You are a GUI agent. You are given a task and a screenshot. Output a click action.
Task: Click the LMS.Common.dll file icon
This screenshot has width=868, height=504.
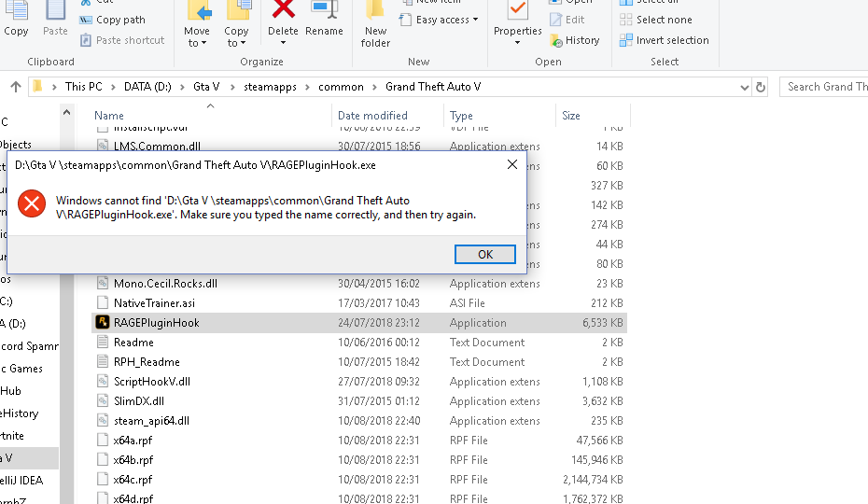point(103,146)
